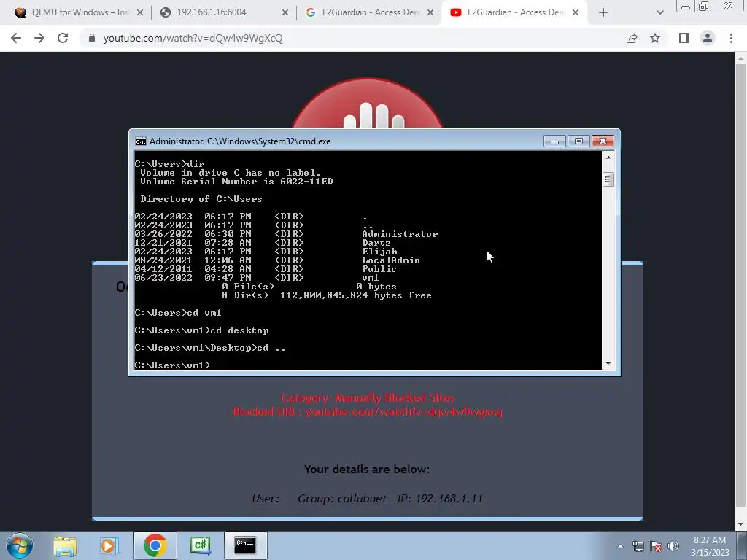Screen dimensions: 747x560
Task: Open the Chrome three-dot menu
Action: click(x=731, y=38)
